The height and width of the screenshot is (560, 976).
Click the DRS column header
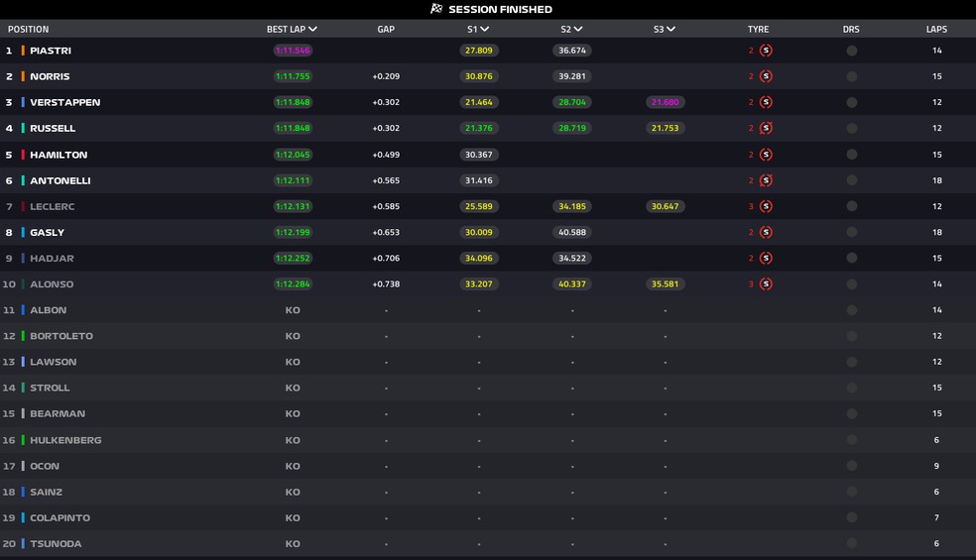[x=851, y=30]
